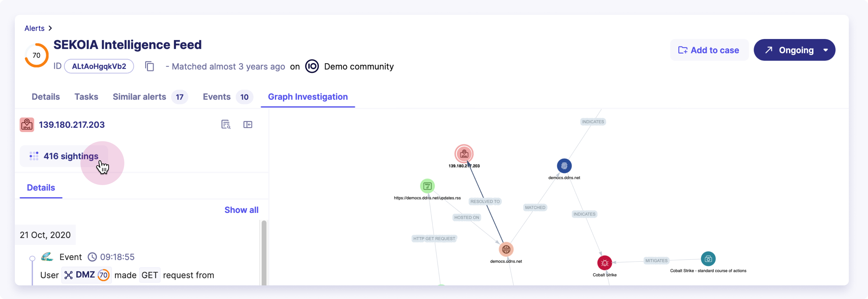Open the Similar alerts tab
868x299 pixels.
click(x=139, y=97)
